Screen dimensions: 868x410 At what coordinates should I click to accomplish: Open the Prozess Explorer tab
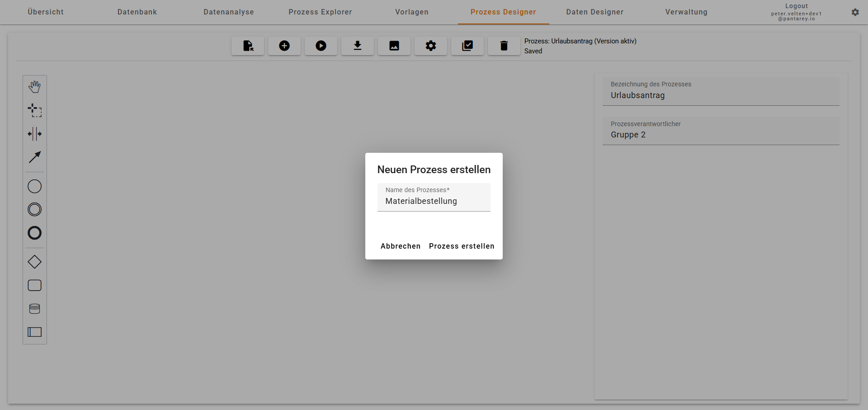pyautogui.click(x=320, y=12)
